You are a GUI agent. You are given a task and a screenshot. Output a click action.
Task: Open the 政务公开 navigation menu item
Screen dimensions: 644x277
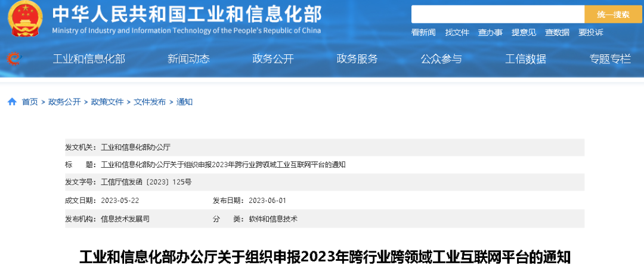(x=273, y=59)
